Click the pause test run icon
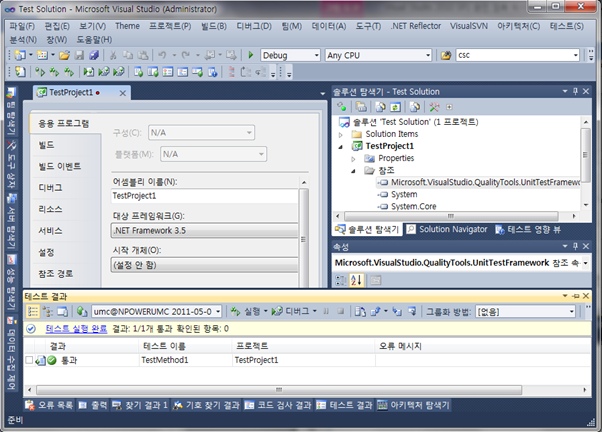This screenshot has height=432, width=602. click(x=326, y=311)
